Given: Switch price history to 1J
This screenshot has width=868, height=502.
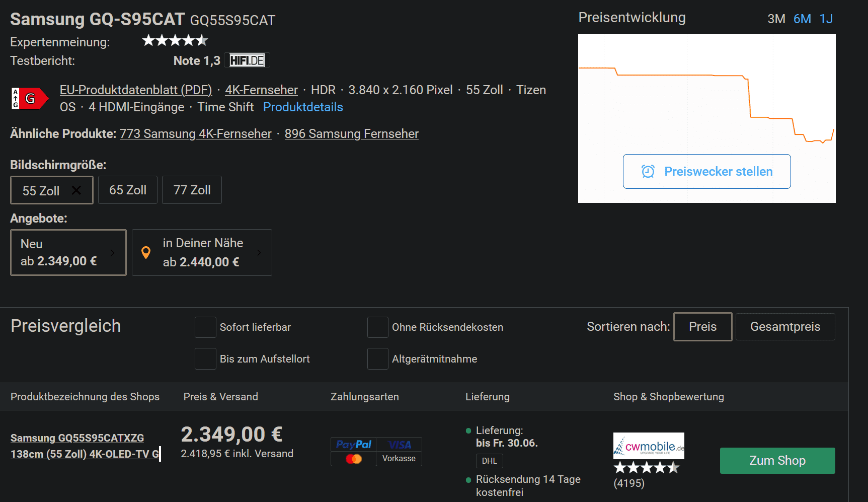Looking at the screenshot, I should tap(826, 19).
